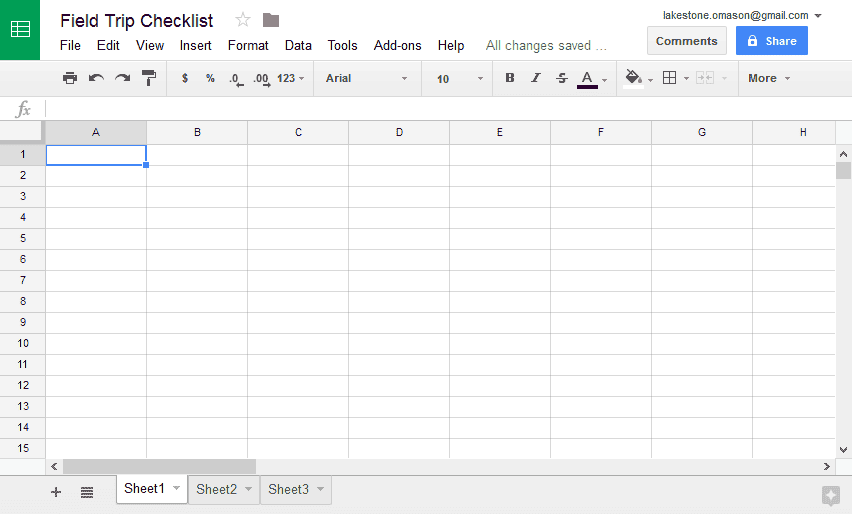Toggle strikethrough formatting
Image resolution: width=852 pixels, height=514 pixels.
(562, 78)
